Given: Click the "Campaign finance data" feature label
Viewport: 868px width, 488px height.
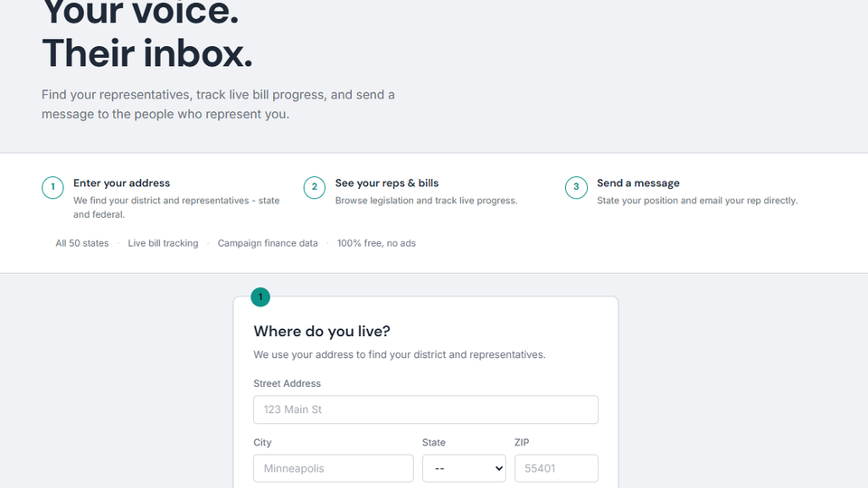Looking at the screenshot, I should pos(268,243).
